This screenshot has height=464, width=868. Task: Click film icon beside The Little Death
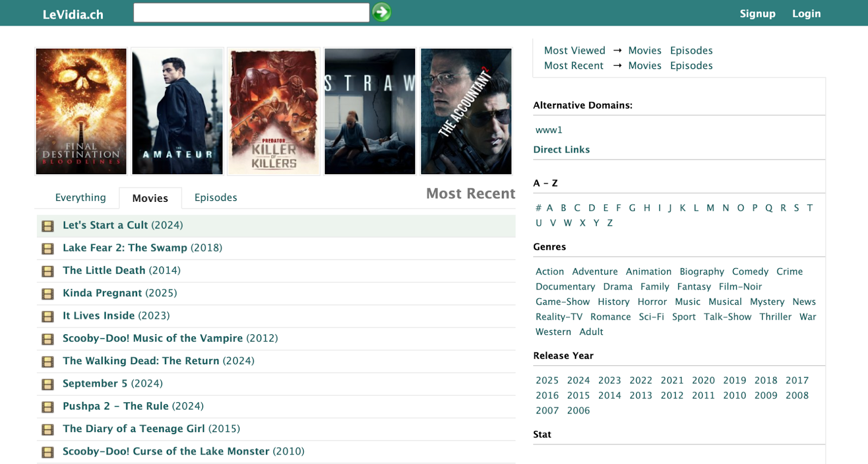pos(48,271)
